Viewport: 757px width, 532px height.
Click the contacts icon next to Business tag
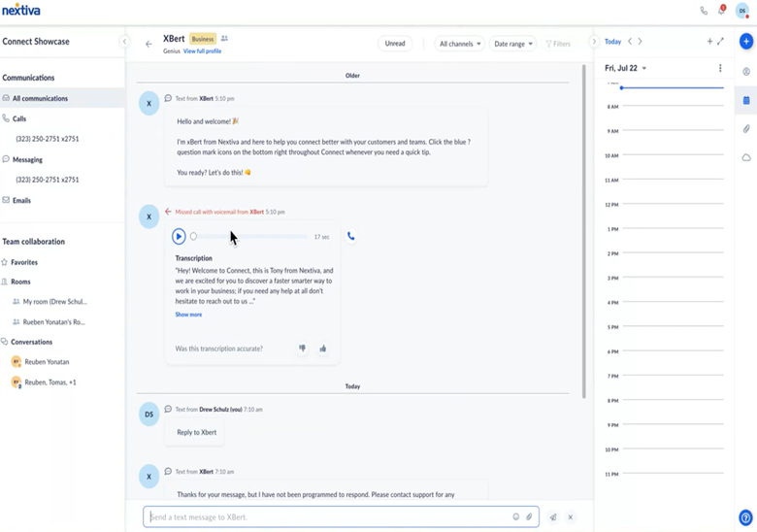(224, 39)
